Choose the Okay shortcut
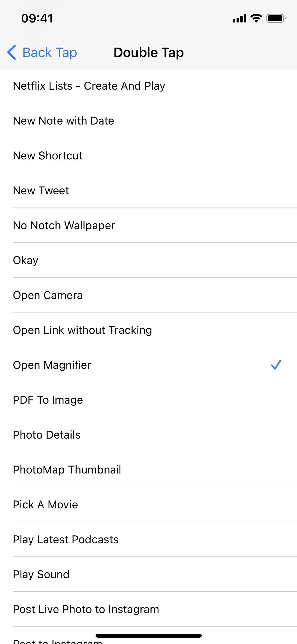The height and width of the screenshot is (644, 297). point(148,260)
